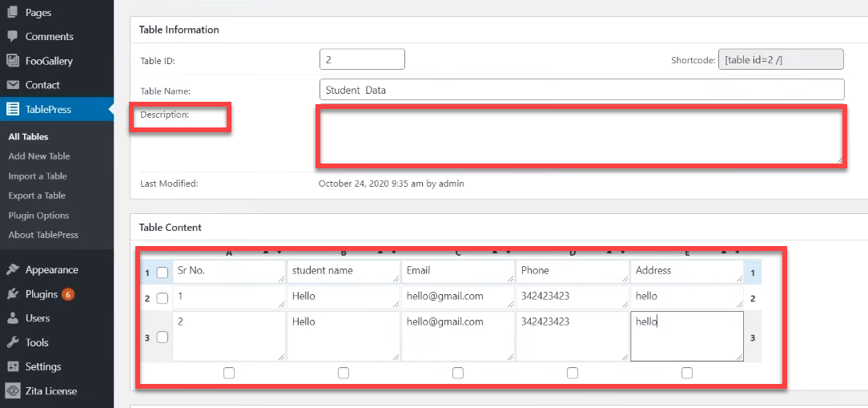Image resolution: width=868 pixels, height=408 pixels.
Task: Click the 'Address' header cell
Action: tap(687, 272)
